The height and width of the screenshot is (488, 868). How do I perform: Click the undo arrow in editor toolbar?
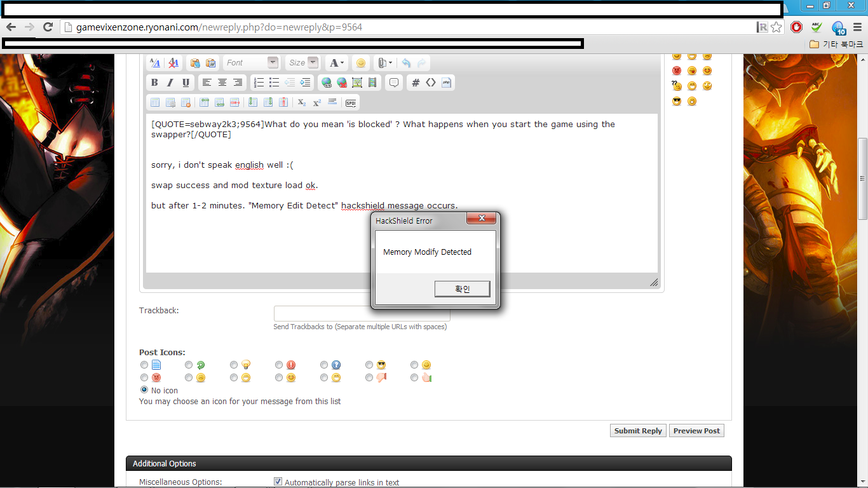click(406, 63)
